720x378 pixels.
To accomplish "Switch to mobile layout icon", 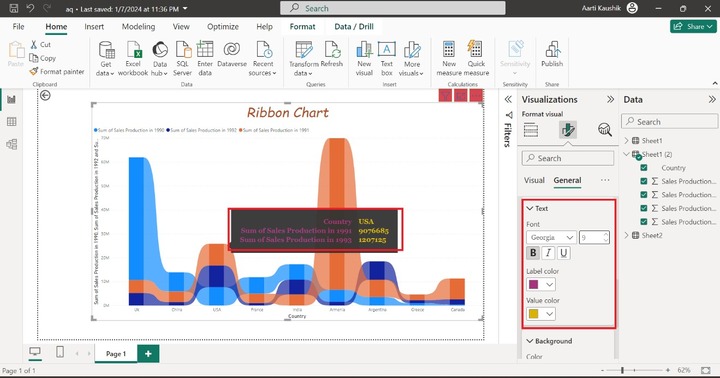I will tap(60, 352).
